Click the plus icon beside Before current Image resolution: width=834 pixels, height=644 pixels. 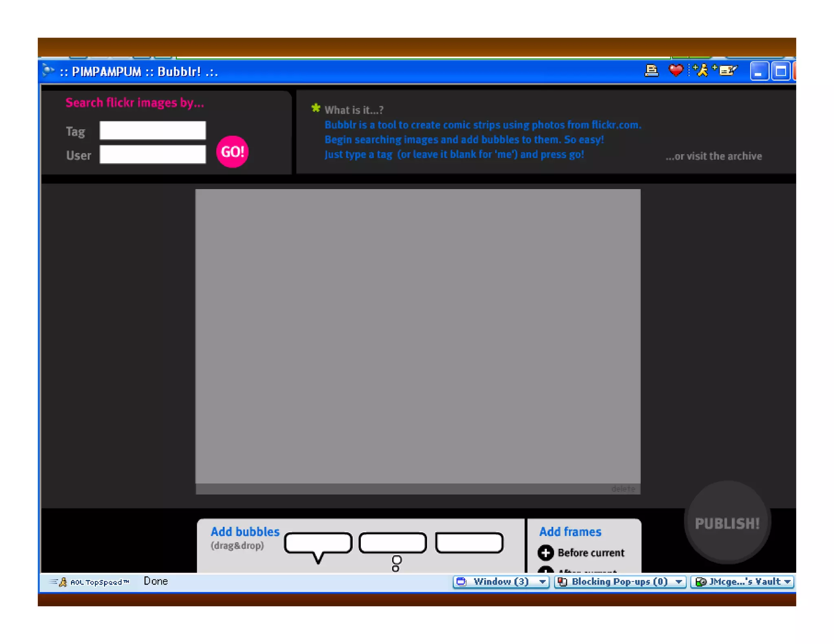click(x=546, y=552)
